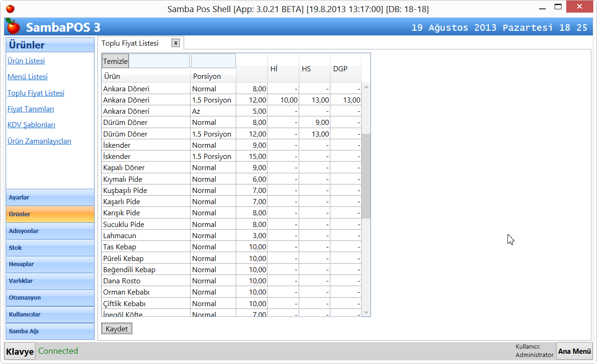The height and width of the screenshot is (364, 597).
Task: Open Ürün Zamanlayıcıları link
Action: point(39,141)
